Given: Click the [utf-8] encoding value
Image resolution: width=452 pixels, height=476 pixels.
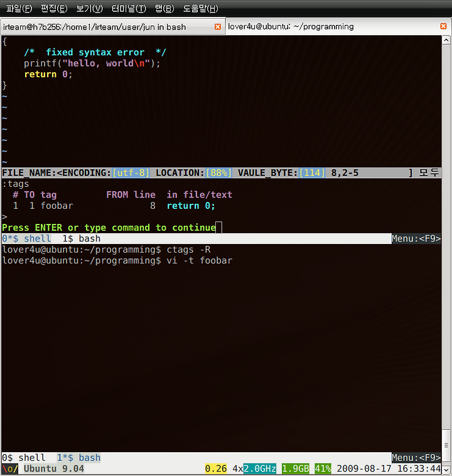Looking at the screenshot, I should click(131, 172).
